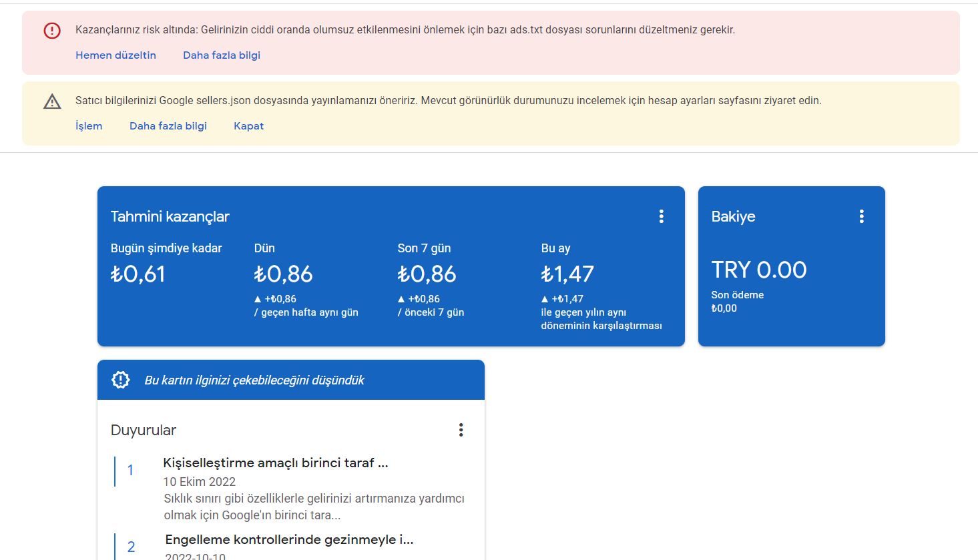978x560 pixels.
Task: Click the Duyurular heading
Action: [144, 430]
